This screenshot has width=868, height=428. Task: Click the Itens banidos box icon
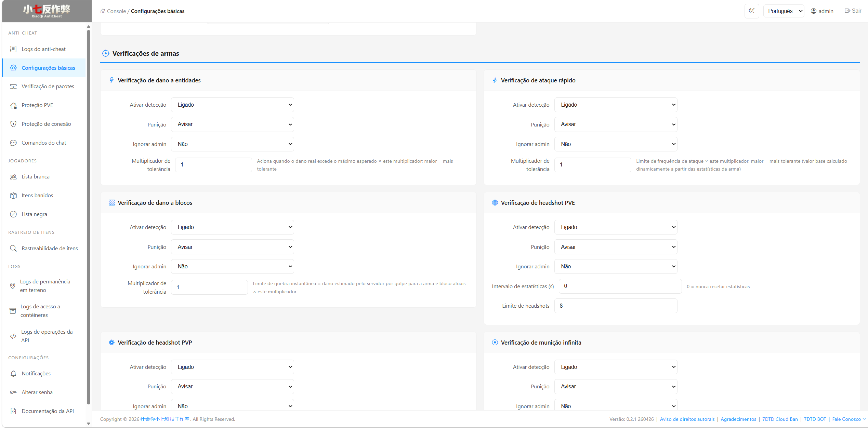click(x=13, y=196)
